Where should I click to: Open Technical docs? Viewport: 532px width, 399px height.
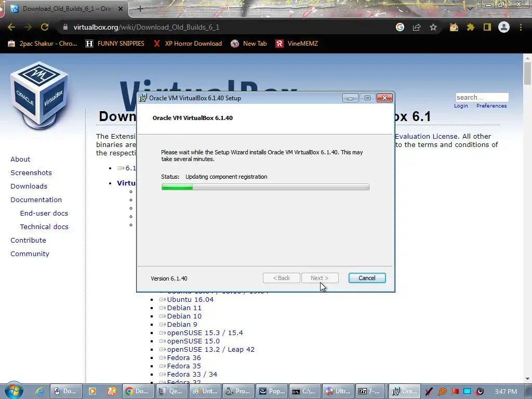(x=44, y=227)
